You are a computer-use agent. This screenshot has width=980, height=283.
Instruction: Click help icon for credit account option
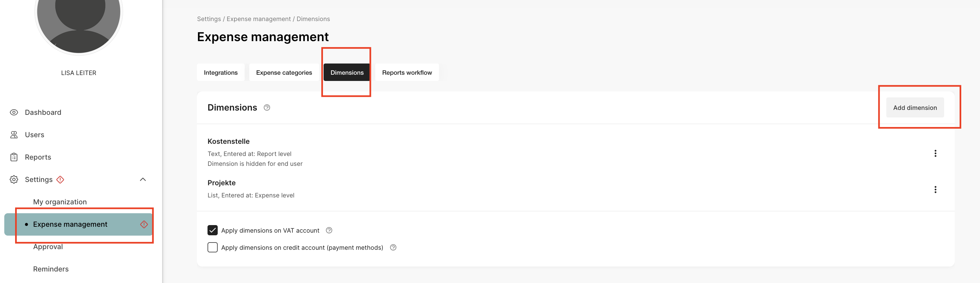[x=393, y=247]
